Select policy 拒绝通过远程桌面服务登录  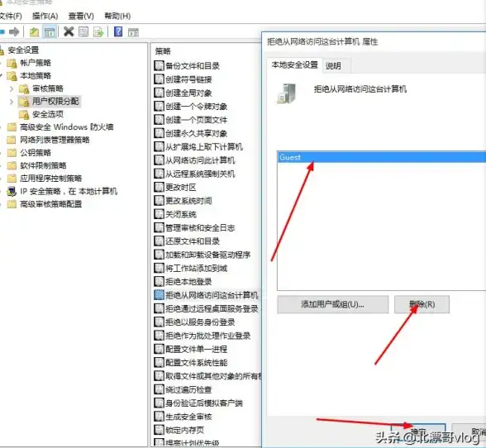coord(212,308)
